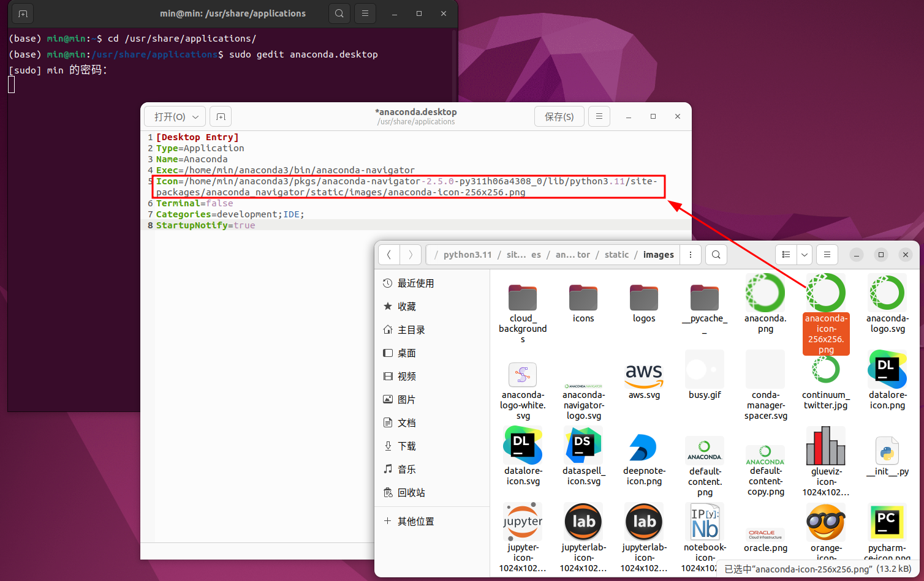Select aws.svg file
The image size is (924, 581).
(644, 380)
